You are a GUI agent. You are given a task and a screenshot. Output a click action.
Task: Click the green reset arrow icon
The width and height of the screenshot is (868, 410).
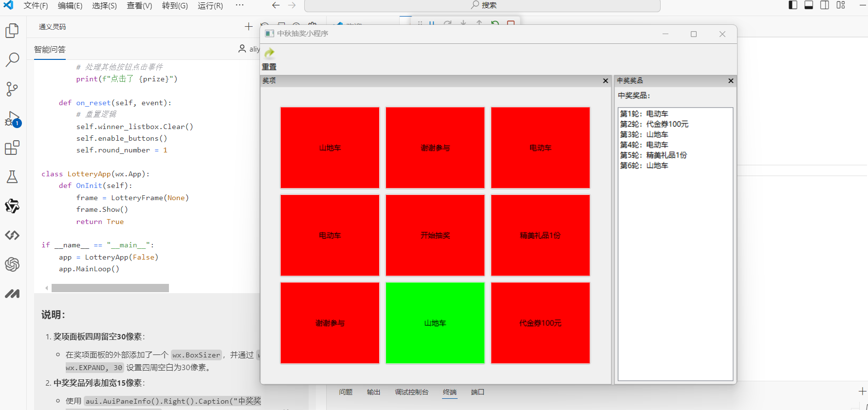pos(269,53)
